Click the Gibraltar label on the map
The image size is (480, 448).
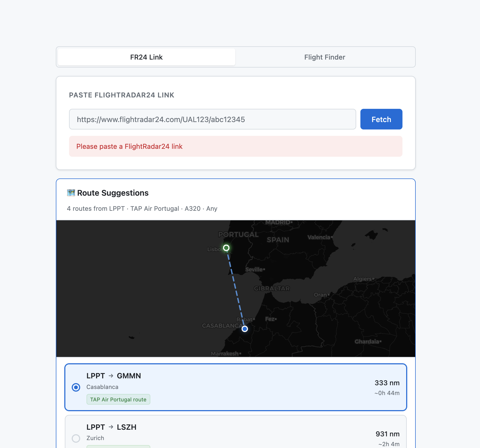click(x=272, y=288)
